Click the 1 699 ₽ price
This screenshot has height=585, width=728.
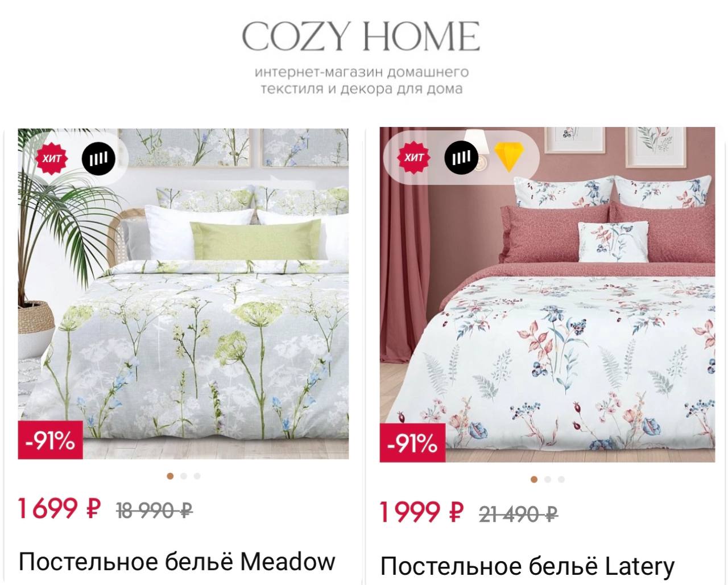tap(59, 508)
